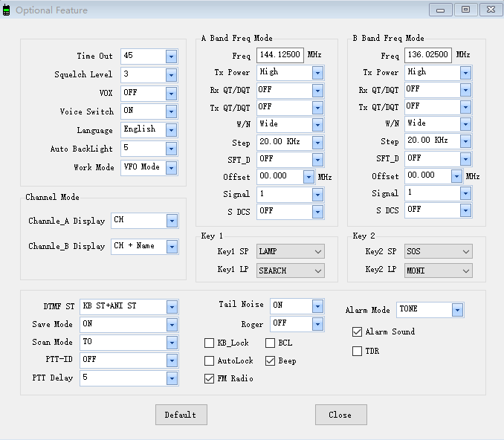Screen dimensions: 504x440
Task: Open the A Band Tx Power dropdown
Action: 317,73
